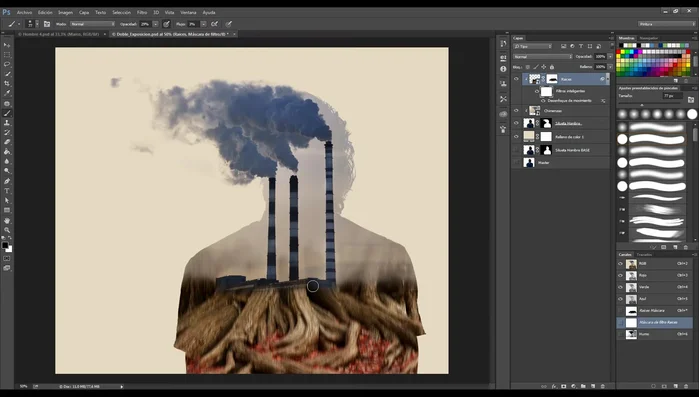Open brush Flujo slider dropdown arrow
The image size is (699, 397).
pos(203,24)
